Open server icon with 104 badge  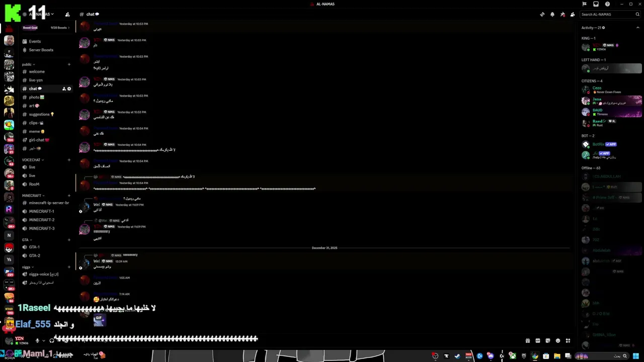click(x=9, y=137)
